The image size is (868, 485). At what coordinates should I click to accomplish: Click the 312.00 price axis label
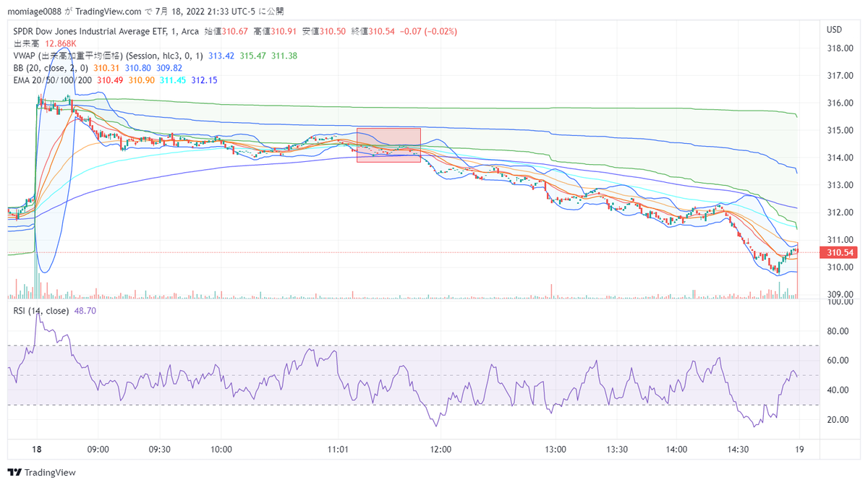pyautogui.click(x=838, y=213)
